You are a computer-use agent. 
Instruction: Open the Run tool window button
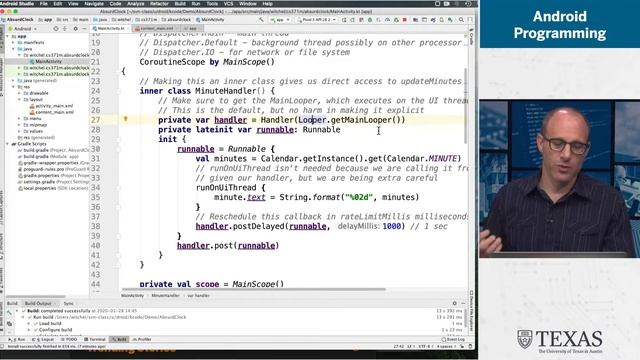click(x=18, y=339)
